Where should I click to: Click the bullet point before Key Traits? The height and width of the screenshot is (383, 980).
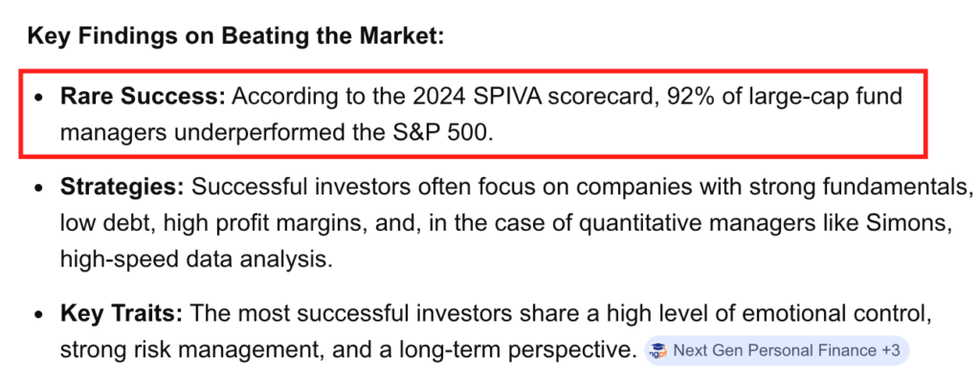(x=37, y=316)
